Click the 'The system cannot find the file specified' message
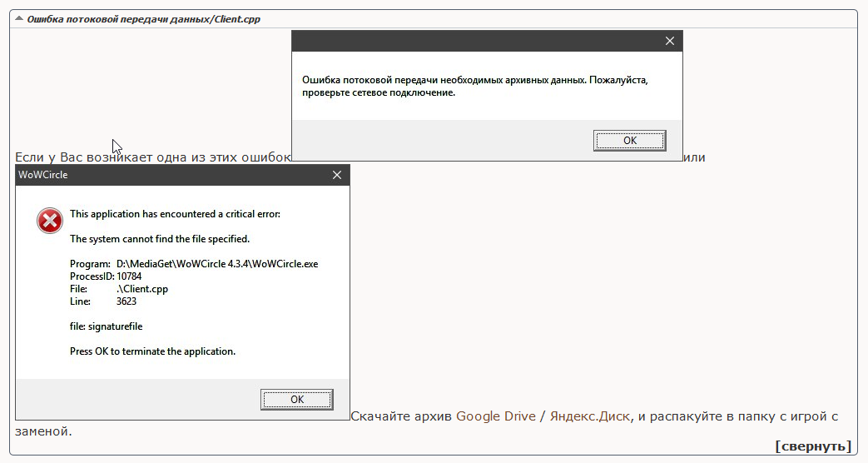The image size is (868, 463). pos(159,239)
